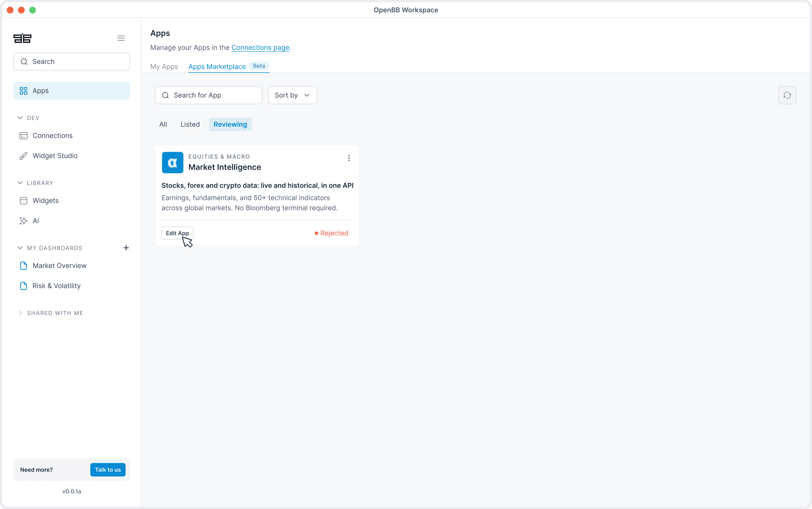Click the Beta badge
Screen dimensions: 812x509
point(259,66)
